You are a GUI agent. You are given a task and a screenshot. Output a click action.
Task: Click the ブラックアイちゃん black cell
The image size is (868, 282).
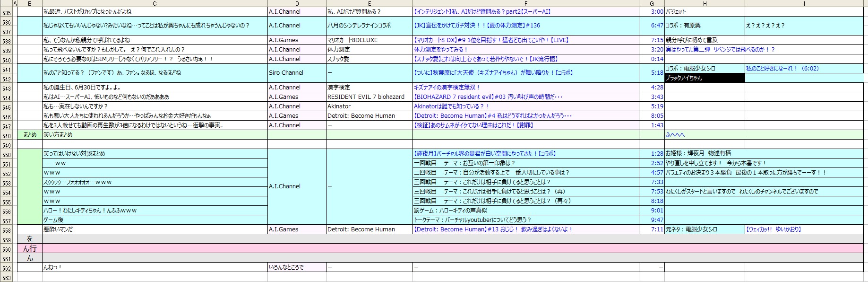click(x=705, y=78)
